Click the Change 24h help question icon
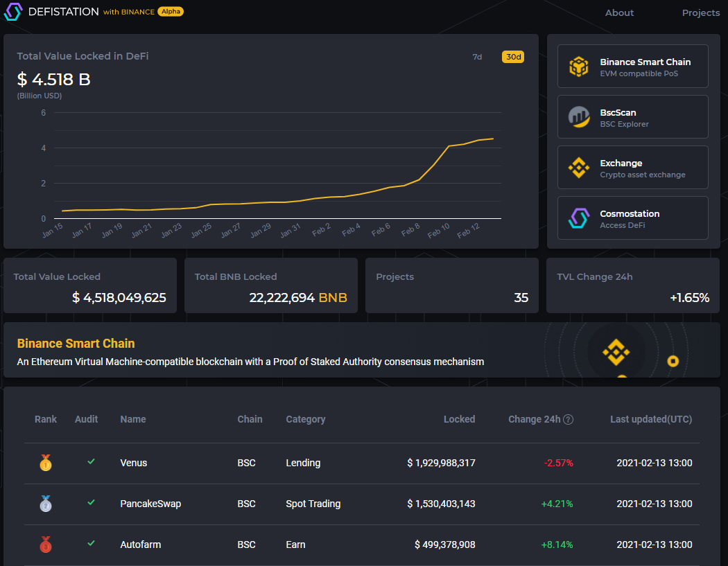Screen dimensions: 728x566 coord(568,419)
